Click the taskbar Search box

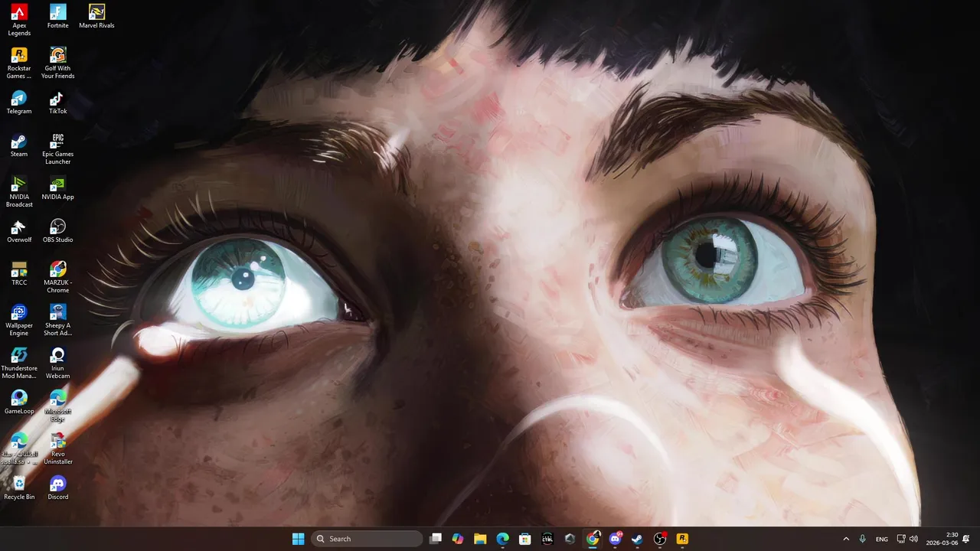367,539
